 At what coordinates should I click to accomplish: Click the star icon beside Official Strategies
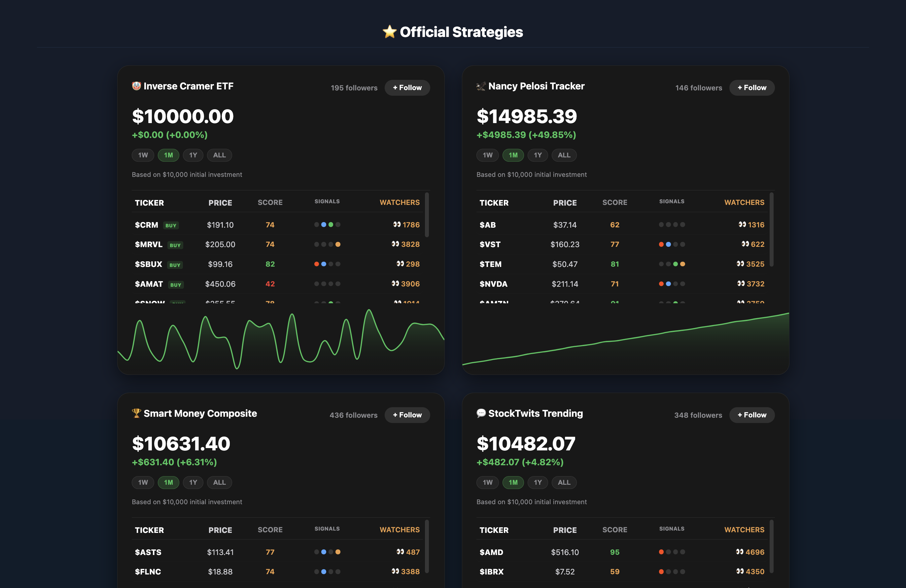[x=389, y=32]
